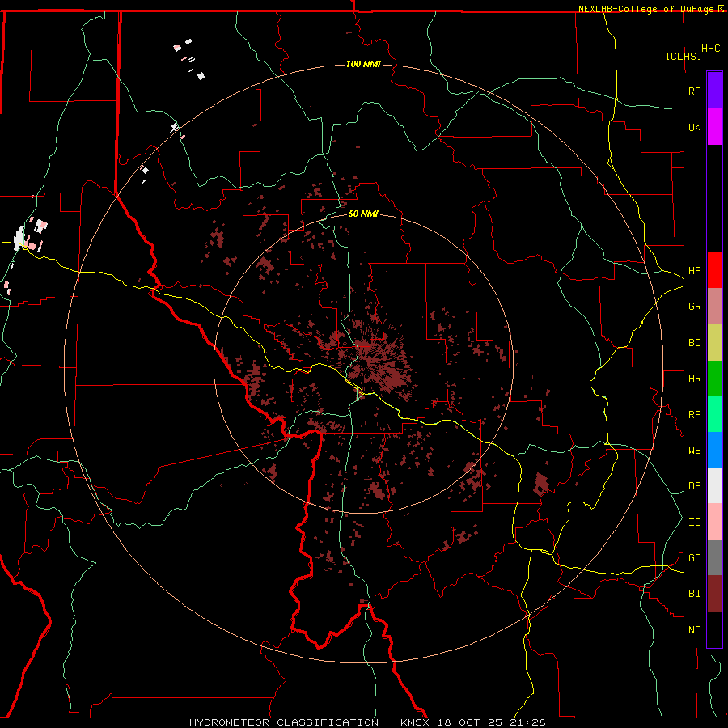Click the RF legend label
Viewport: 728px width, 728px height.
[695, 91]
